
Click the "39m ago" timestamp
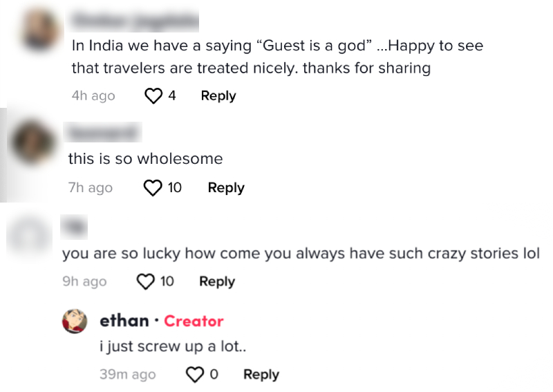click(x=127, y=375)
